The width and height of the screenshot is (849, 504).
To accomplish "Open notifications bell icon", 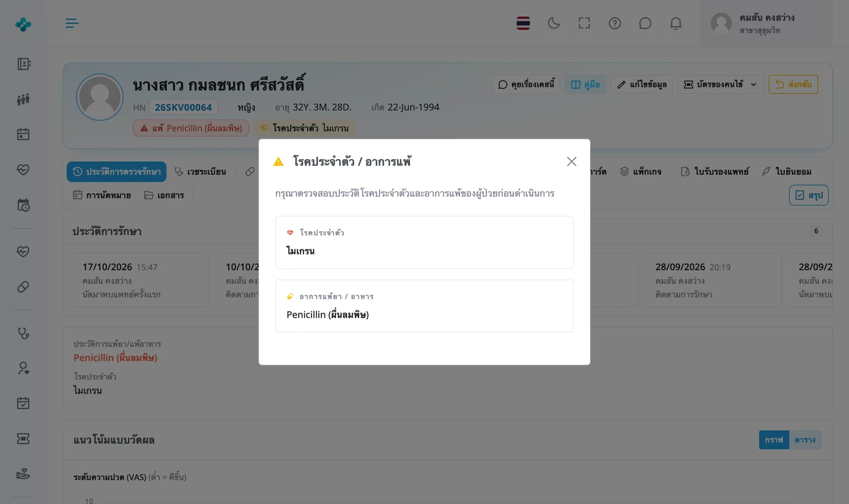I will click(x=675, y=23).
